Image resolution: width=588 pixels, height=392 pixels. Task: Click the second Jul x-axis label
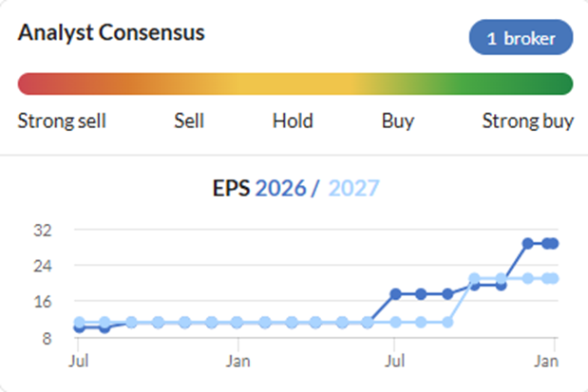[x=394, y=361]
